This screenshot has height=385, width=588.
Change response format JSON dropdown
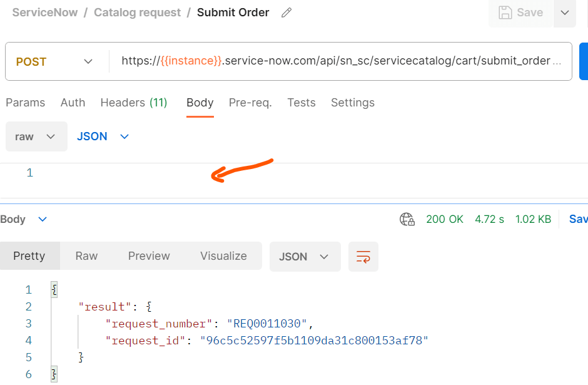click(305, 256)
